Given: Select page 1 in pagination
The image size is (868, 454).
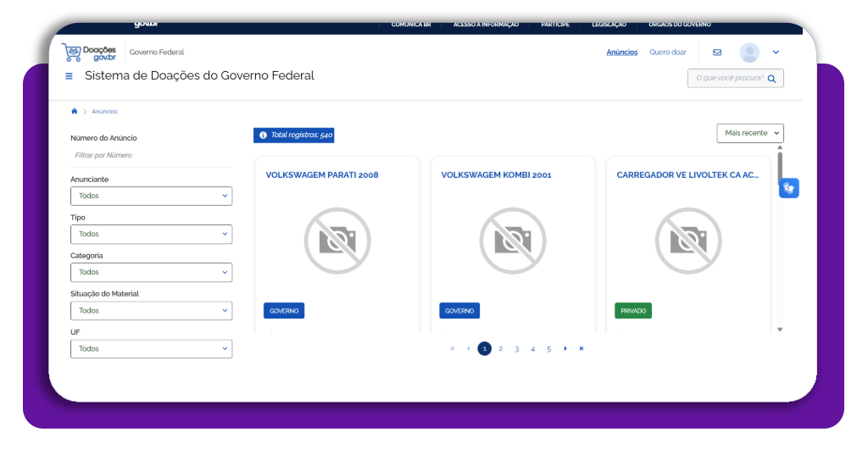Looking at the screenshot, I should pos(484,349).
